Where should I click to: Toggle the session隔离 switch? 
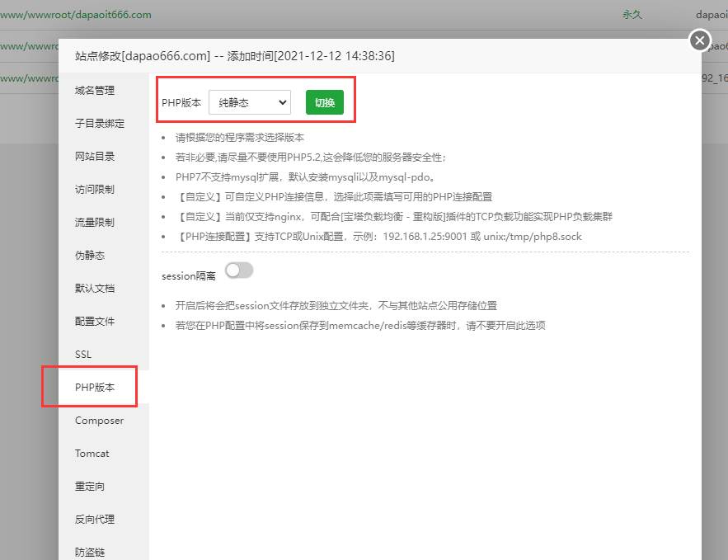coord(239,271)
